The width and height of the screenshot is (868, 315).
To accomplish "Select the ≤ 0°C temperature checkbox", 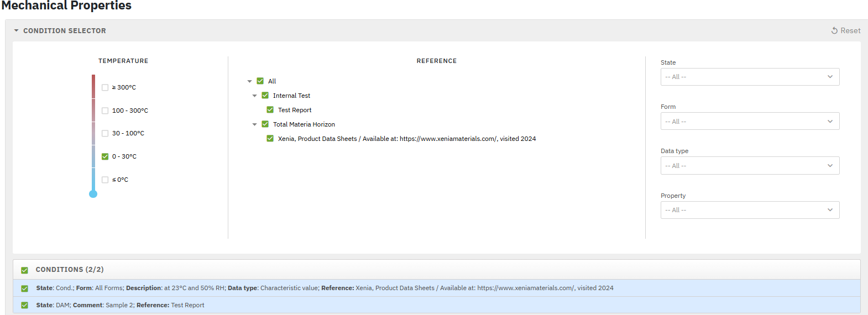I will (105, 180).
